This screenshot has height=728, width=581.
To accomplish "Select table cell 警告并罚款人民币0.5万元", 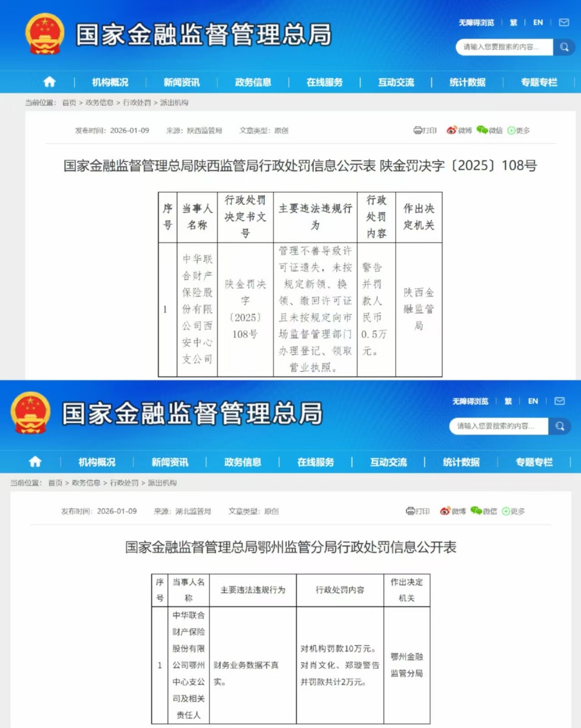I will pos(376,309).
